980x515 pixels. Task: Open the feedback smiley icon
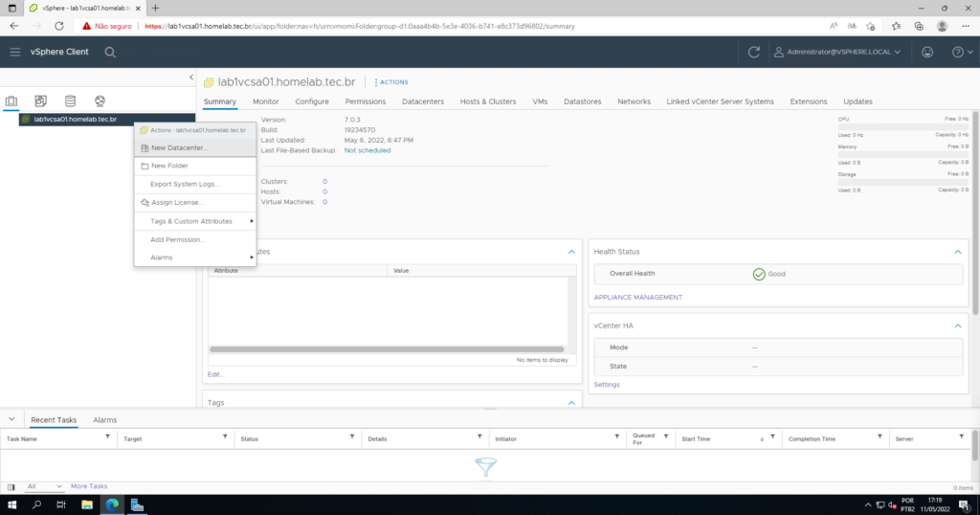(x=926, y=52)
